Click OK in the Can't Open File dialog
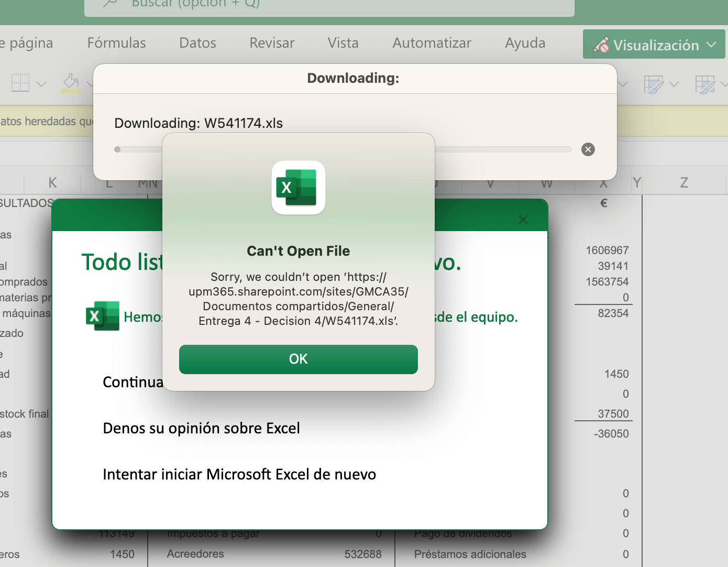 pos(299,359)
